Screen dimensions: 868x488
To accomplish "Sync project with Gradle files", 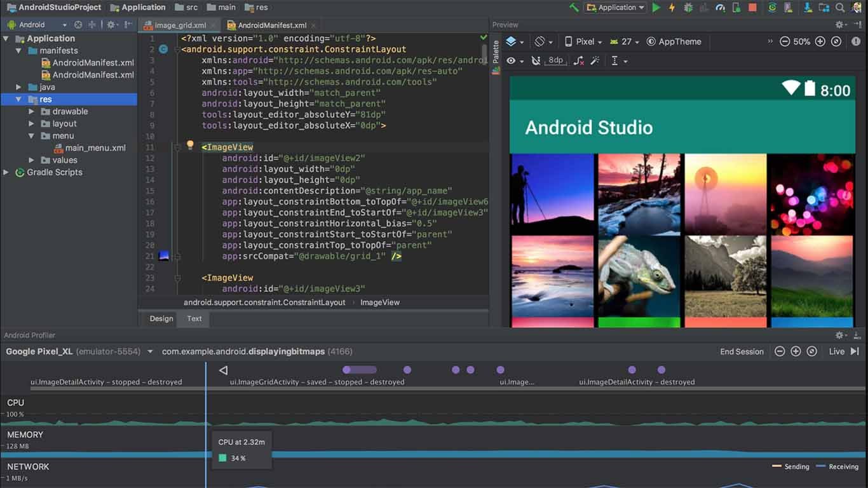I will coord(772,7).
